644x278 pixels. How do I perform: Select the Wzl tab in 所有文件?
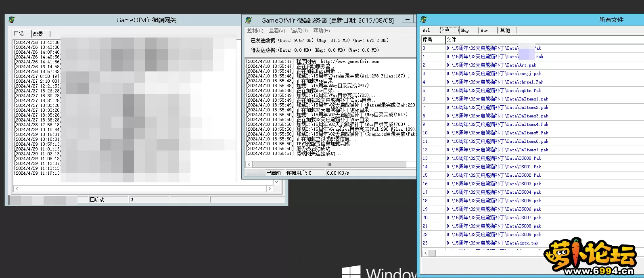point(426,30)
